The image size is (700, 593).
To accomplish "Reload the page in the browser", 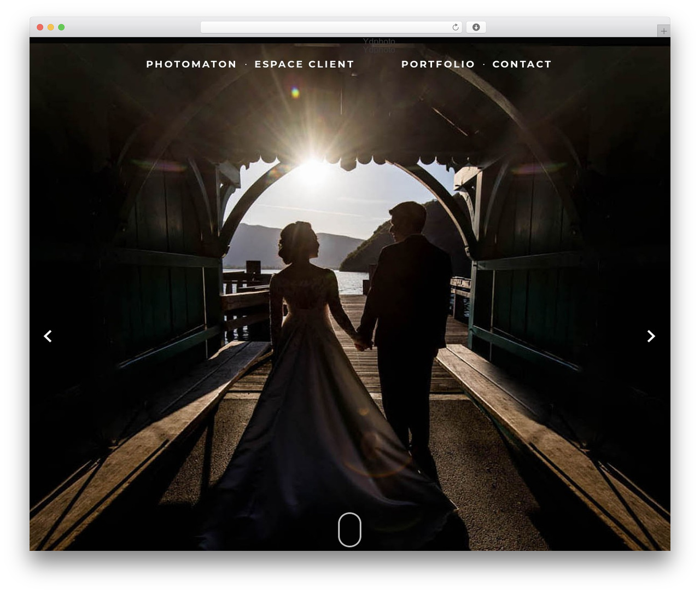I will pos(456,27).
